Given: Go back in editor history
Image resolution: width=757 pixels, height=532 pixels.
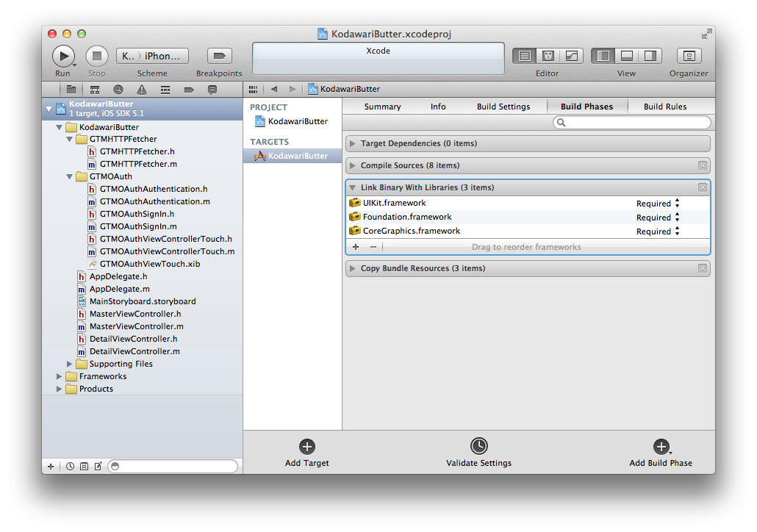Looking at the screenshot, I should click(274, 90).
